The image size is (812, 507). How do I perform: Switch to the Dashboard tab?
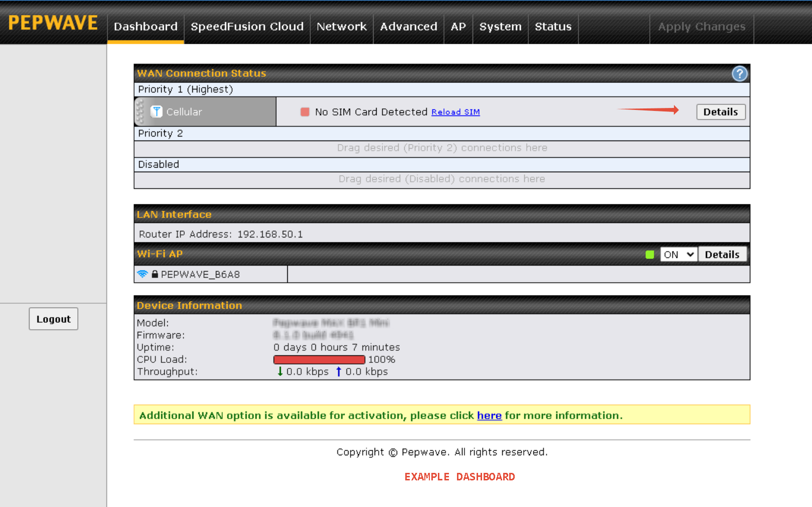click(146, 27)
